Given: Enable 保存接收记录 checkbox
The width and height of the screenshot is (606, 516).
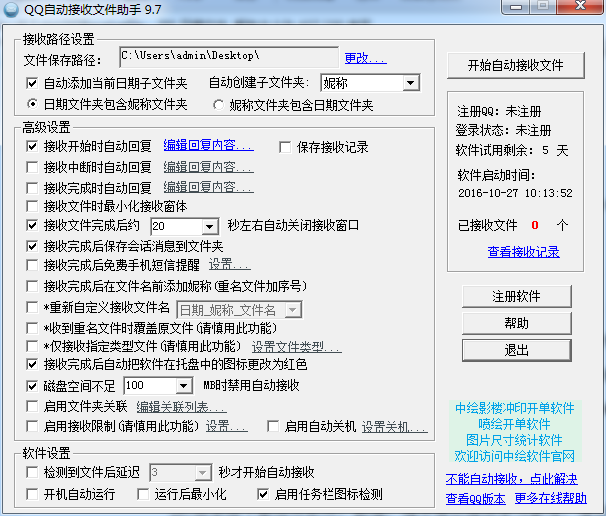Looking at the screenshot, I should click(x=285, y=147).
